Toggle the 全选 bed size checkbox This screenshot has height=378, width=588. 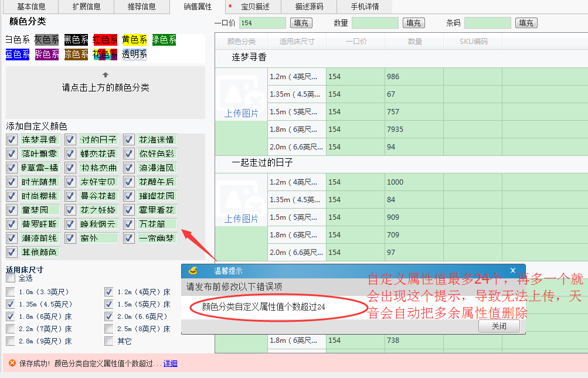tap(11, 278)
